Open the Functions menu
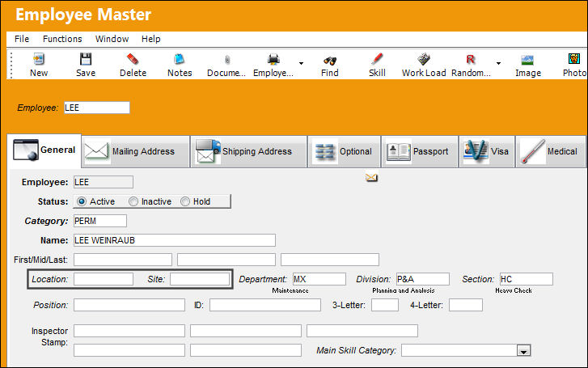This screenshot has width=588, height=368. tap(62, 39)
